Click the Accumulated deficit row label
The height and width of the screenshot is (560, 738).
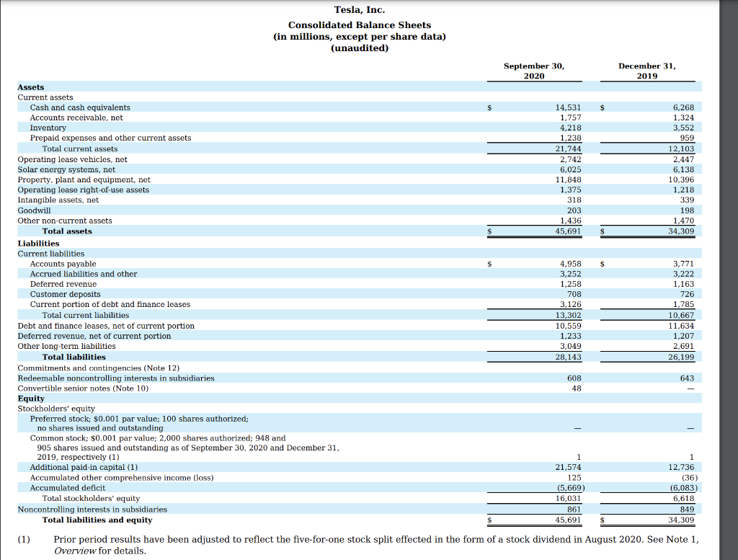68,488
